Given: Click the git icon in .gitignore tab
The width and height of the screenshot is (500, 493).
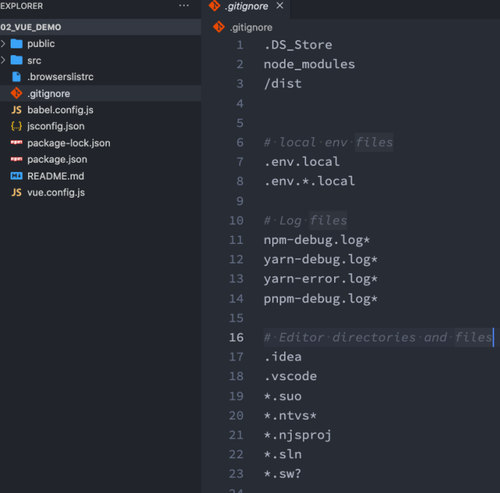Looking at the screenshot, I should coord(214,6).
